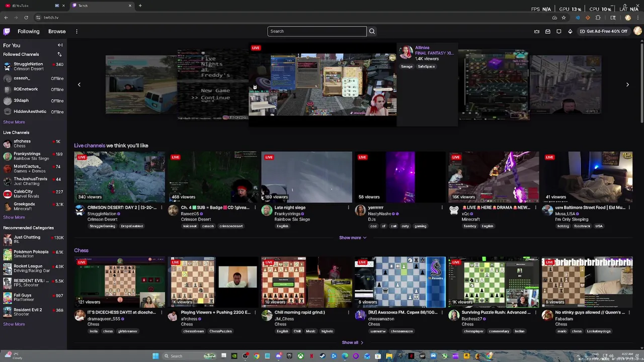Open options for CRIMSON DESERT: DAY 2 stream
Image resolution: width=644 pixels, height=362 pixels.
tap(162, 208)
